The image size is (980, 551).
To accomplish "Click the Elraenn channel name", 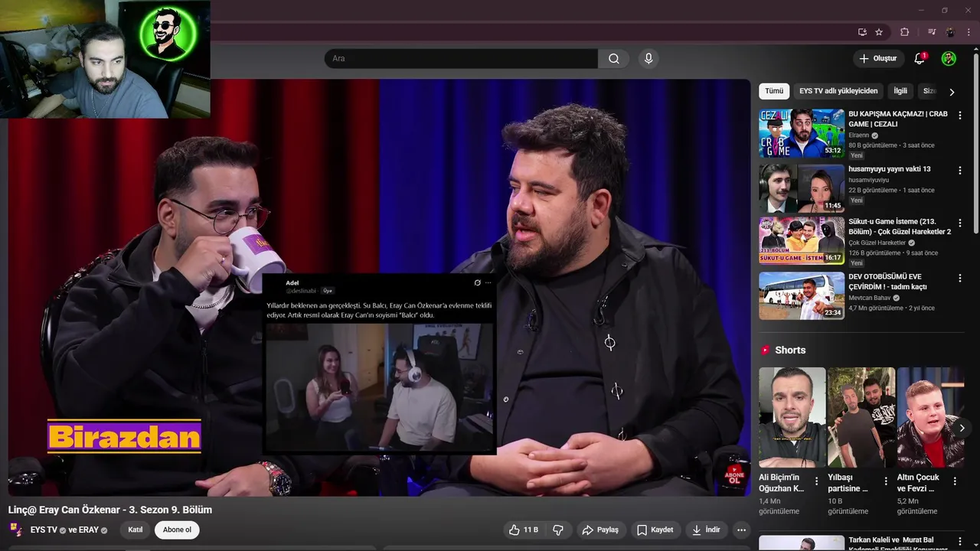I will (858, 135).
